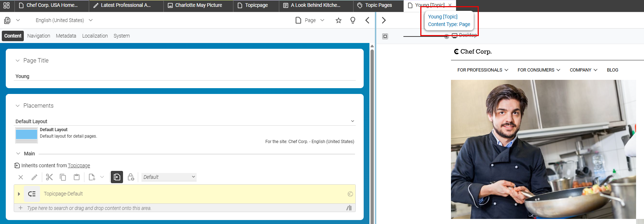Click status icon on Topicpage-Default row
Viewport: 644px width, 224px height.
tap(350, 194)
